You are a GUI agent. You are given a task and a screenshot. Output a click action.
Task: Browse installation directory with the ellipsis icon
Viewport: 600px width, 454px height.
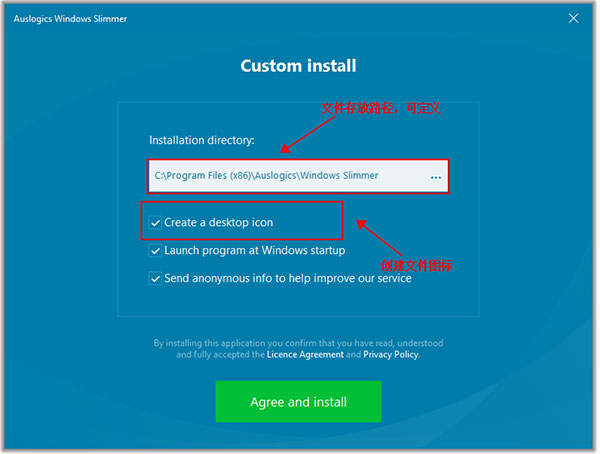pyautogui.click(x=436, y=177)
